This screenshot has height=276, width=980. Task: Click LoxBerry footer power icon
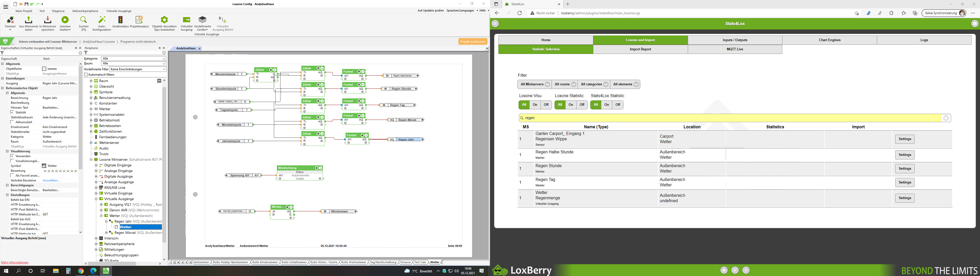pos(746,270)
